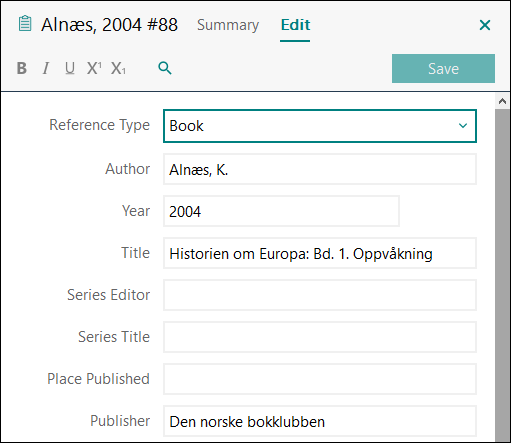Click the Title field
Viewport: 511px width, 443px height.
click(x=320, y=253)
